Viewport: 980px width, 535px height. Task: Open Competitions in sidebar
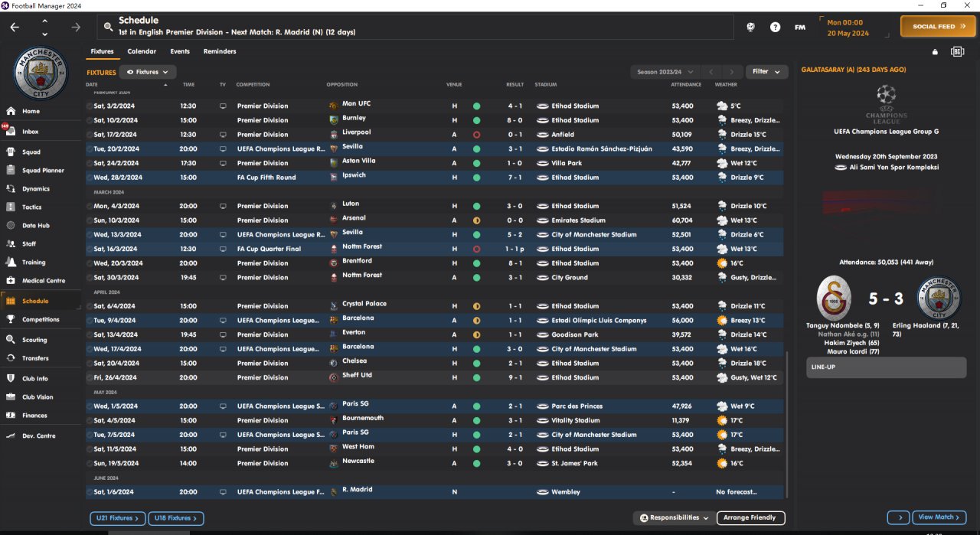point(42,319)
